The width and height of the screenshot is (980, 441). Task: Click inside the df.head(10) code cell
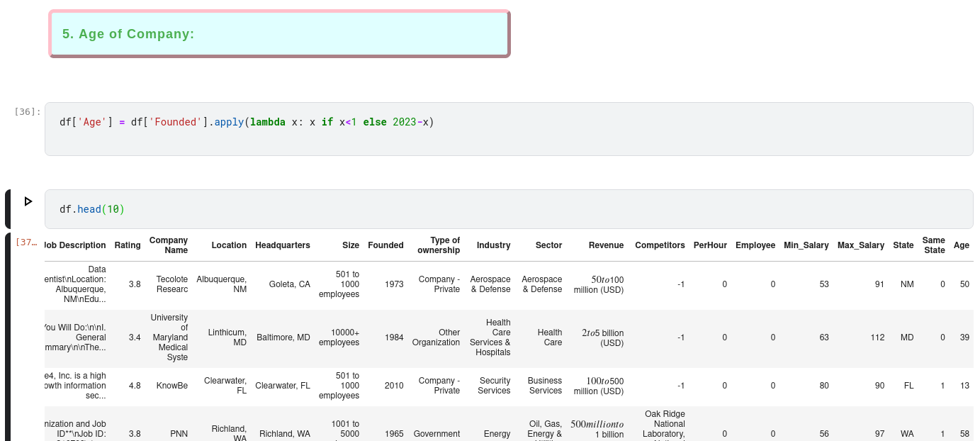[496, 209]
